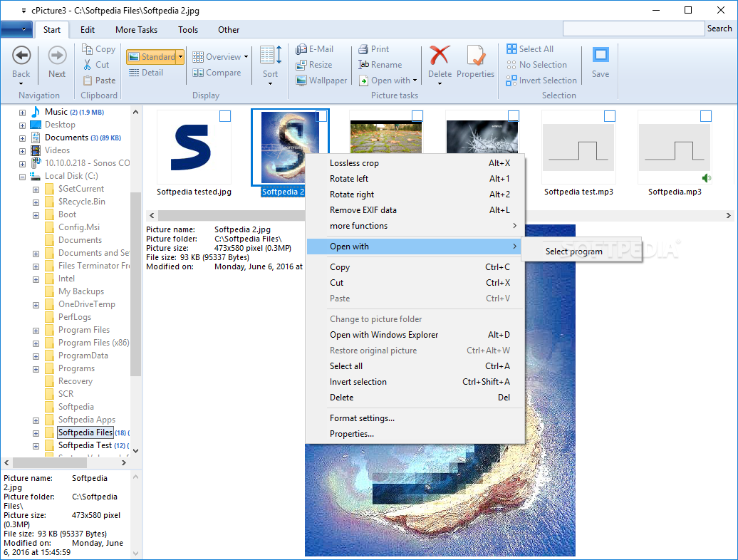Expand the Documents tree node
Screen dimensions: 738x560
[x=22, y=138]
